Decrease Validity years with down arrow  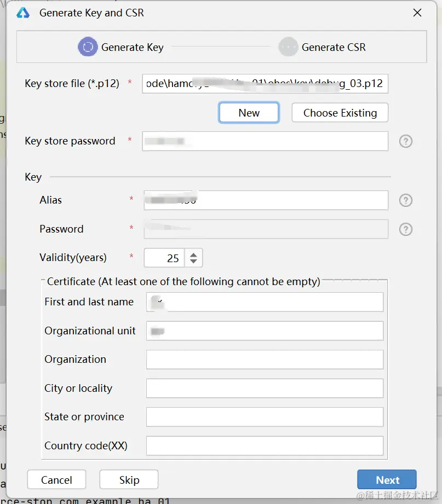193,262
